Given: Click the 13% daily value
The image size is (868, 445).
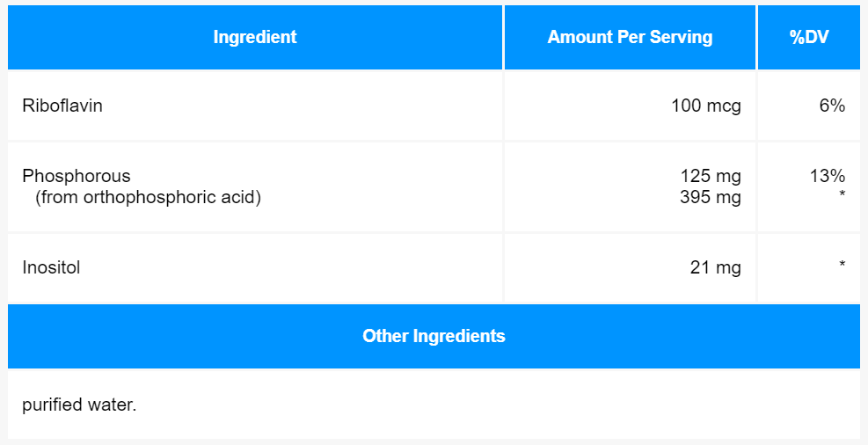Looking at the screenshot, I should [827, 176].
